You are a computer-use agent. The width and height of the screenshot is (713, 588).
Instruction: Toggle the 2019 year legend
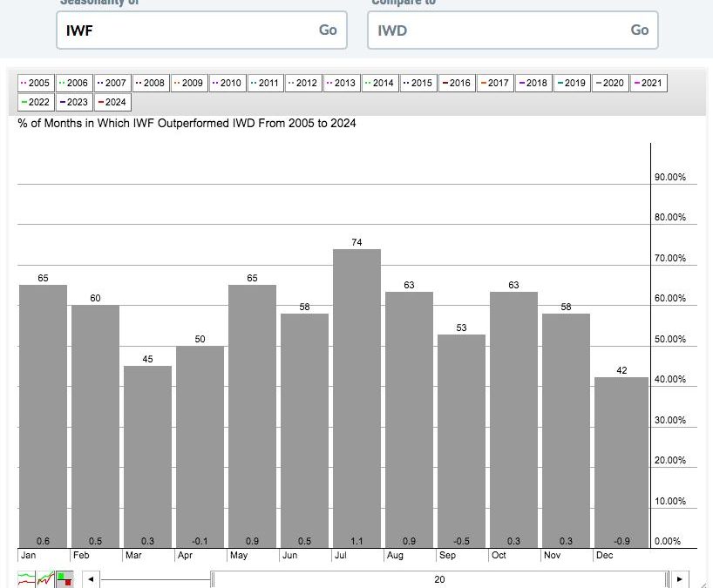pyautogui.click(x=572, y=83)
